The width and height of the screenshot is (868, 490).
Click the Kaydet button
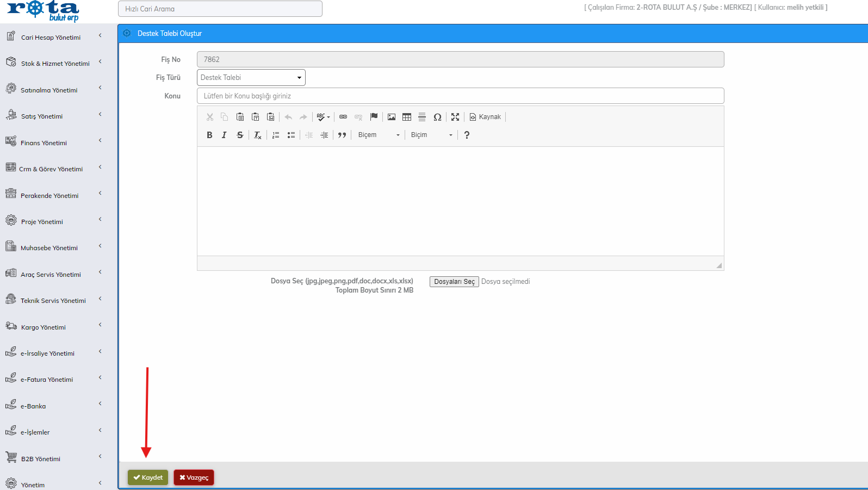pos(148,477)
